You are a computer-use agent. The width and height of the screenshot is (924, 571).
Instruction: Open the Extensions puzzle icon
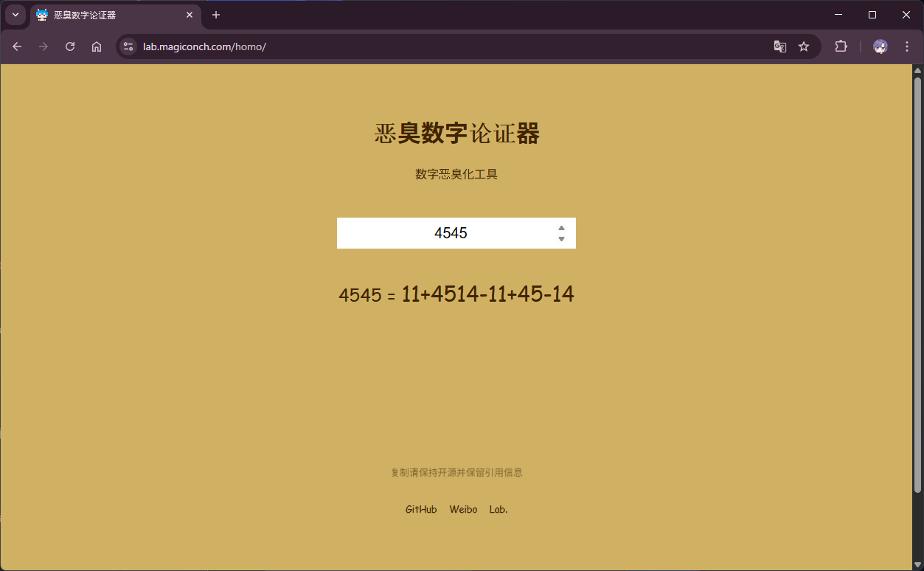pyautogui.click(x=841, y=46)
